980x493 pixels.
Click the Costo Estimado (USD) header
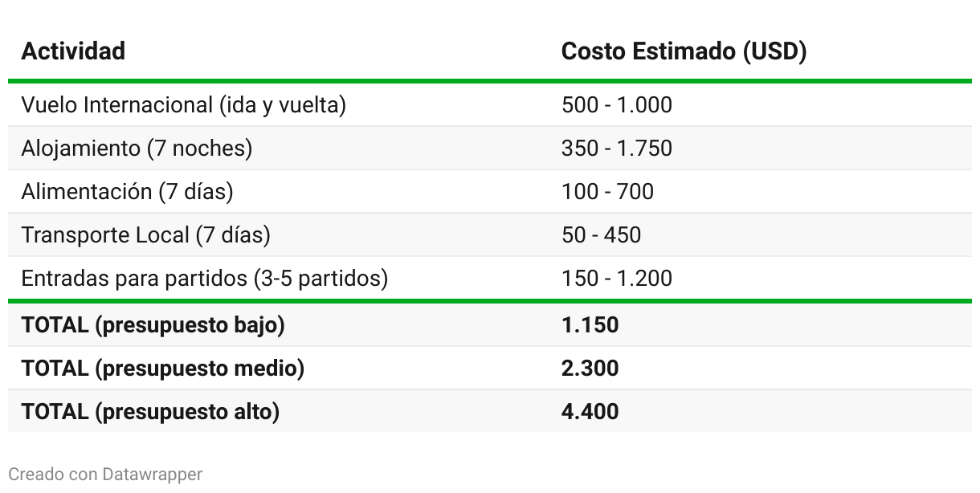(684, 51)
